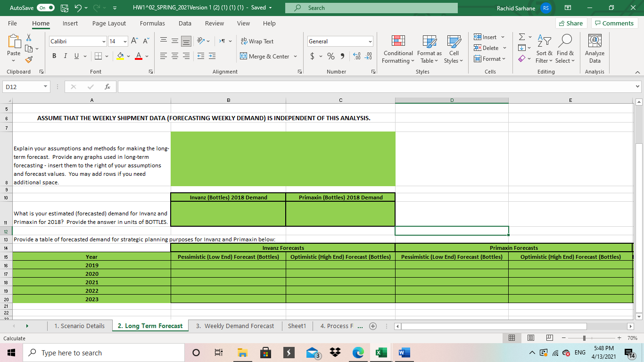Open Microsoft Edge from taskbar
644x362 pixels.
(359, 353)
